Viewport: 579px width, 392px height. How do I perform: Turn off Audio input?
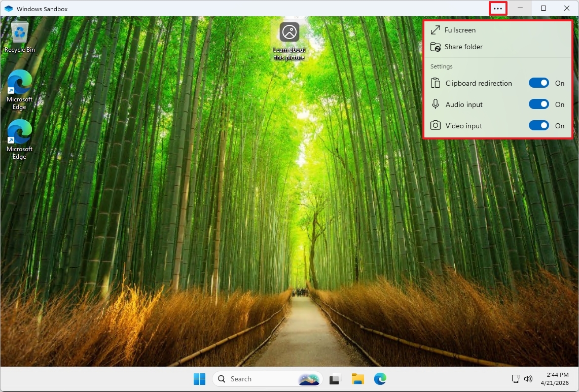(x=539, y=104)
